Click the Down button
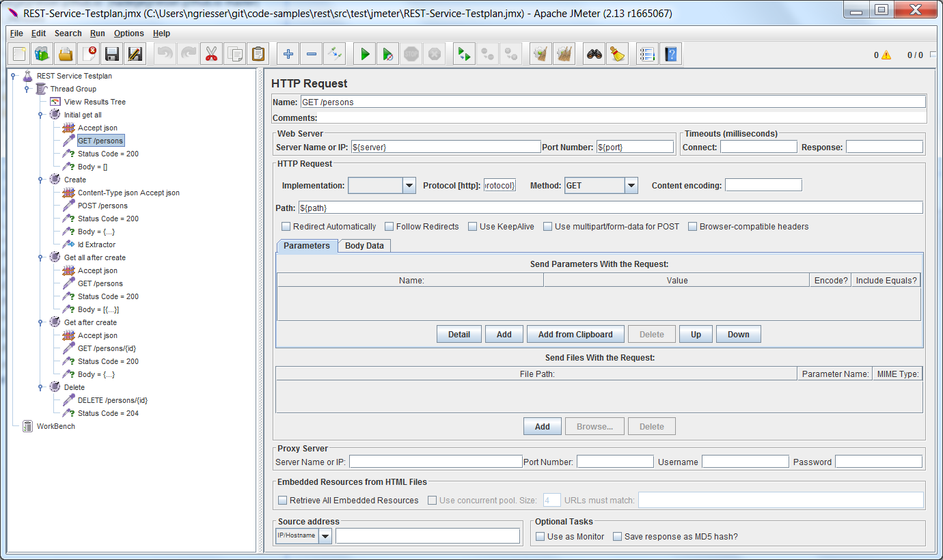943x560 pixels. [x=739, y=335]
